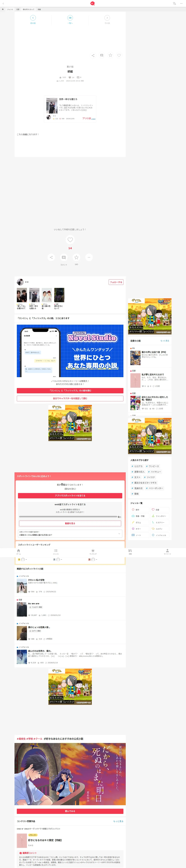186x868 pixels.
Task: Click the red site logo in header
Action: coord(93,3)
